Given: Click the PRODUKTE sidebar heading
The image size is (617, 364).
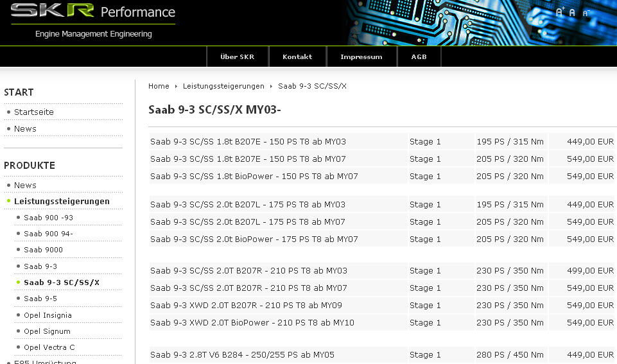Looking at the screenshot, I should [30, 165].
